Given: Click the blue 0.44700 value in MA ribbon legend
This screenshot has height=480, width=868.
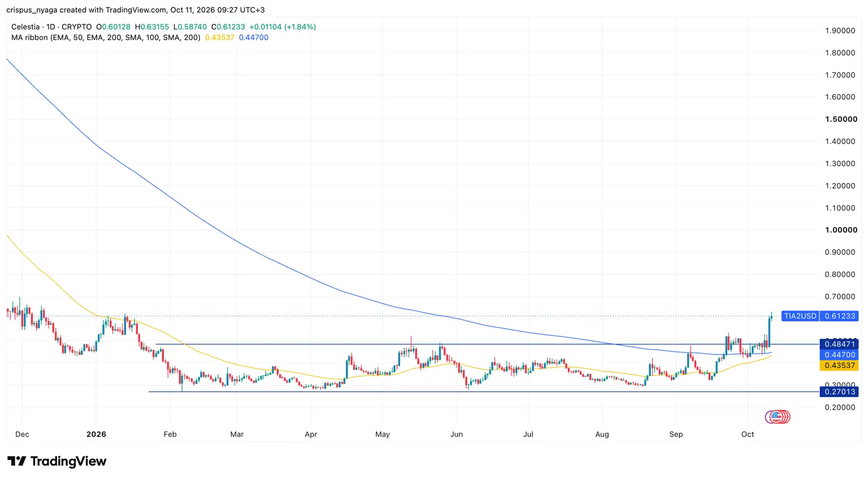Looking at the screenshot, I should (254, 37).
